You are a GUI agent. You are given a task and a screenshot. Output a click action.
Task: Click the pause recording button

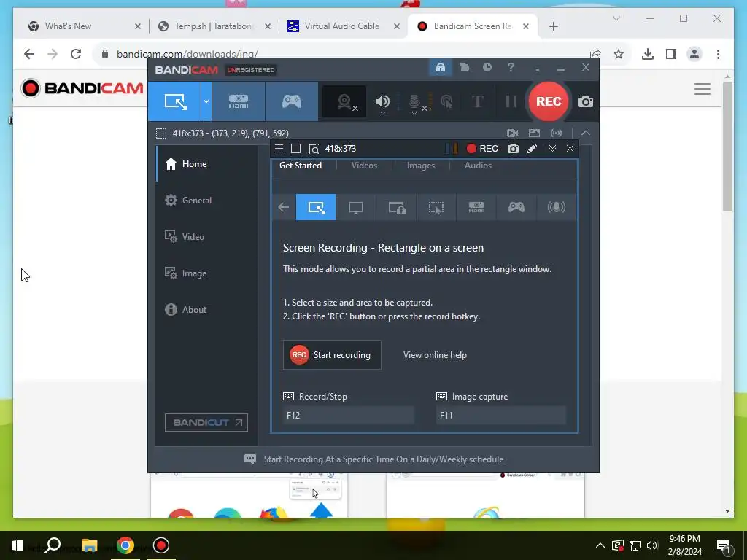(511, 101)
